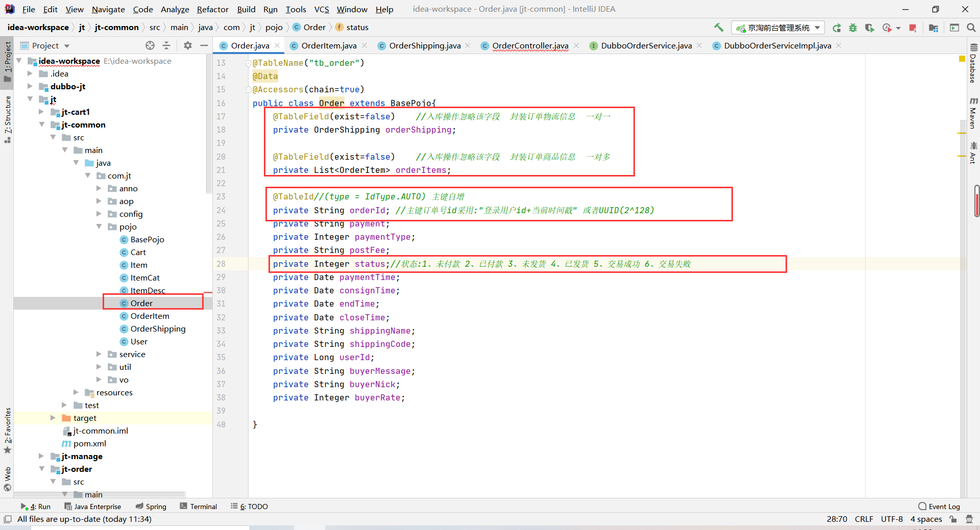Expand the jt-cart1 module
This screenshot has width=980, height=530.
pos(41,112)
